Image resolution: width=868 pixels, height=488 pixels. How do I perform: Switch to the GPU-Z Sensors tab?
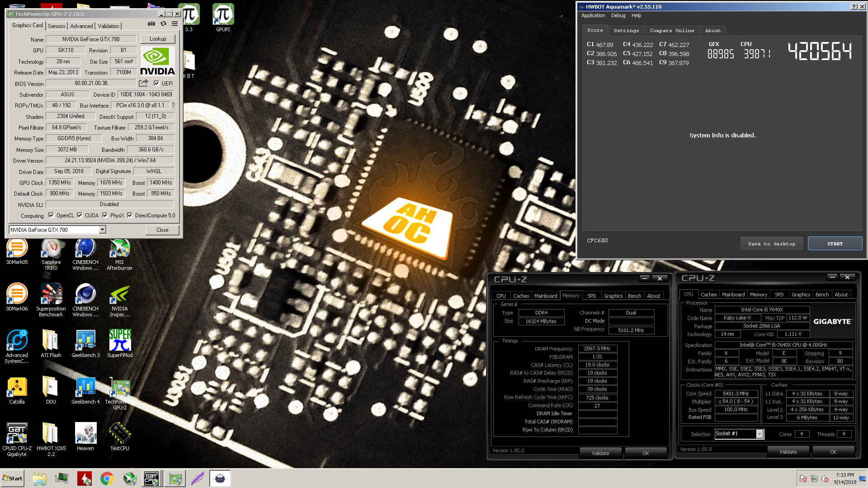pos(57,26)
